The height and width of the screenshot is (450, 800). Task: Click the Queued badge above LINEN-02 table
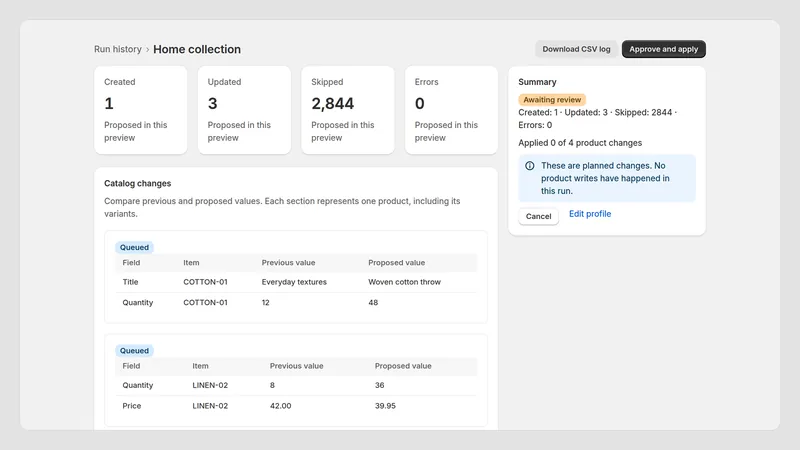click(134, 351)
